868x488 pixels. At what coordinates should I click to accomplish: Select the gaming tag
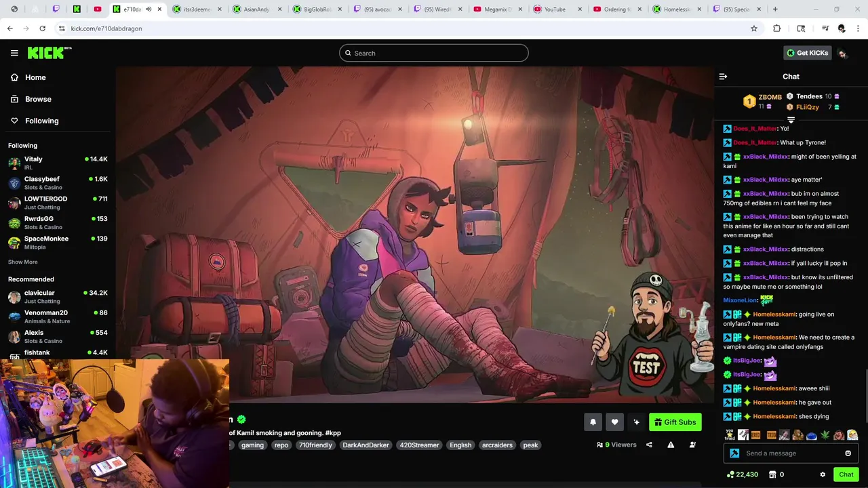pyautogui.click(x=252, y=445)
